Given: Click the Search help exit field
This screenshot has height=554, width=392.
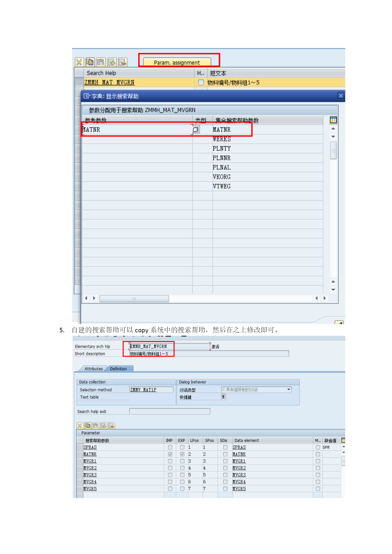Looking at the screenshot, I should click(x=170, y=411).
